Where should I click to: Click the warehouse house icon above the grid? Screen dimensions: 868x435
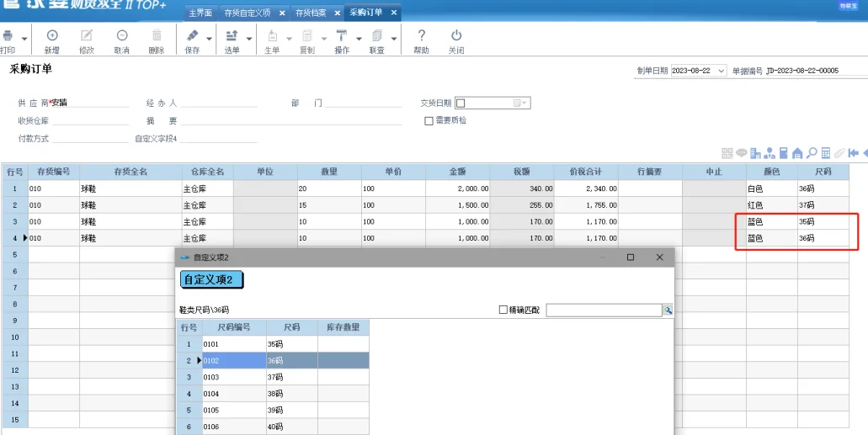point(797,153)
